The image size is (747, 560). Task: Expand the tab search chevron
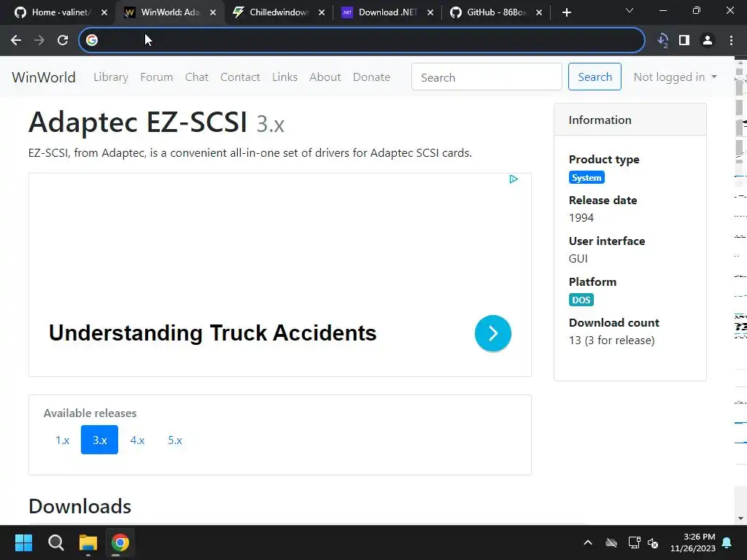tap(630, 10)
